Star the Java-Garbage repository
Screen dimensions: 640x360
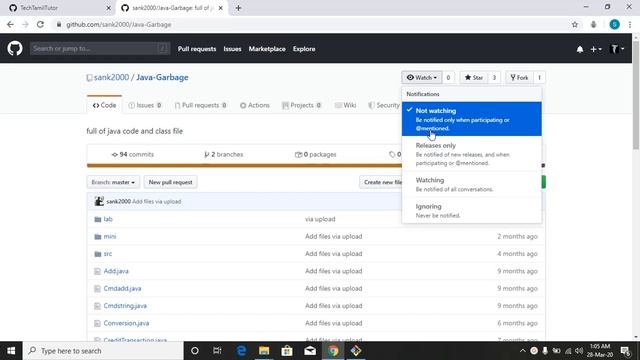474,78
